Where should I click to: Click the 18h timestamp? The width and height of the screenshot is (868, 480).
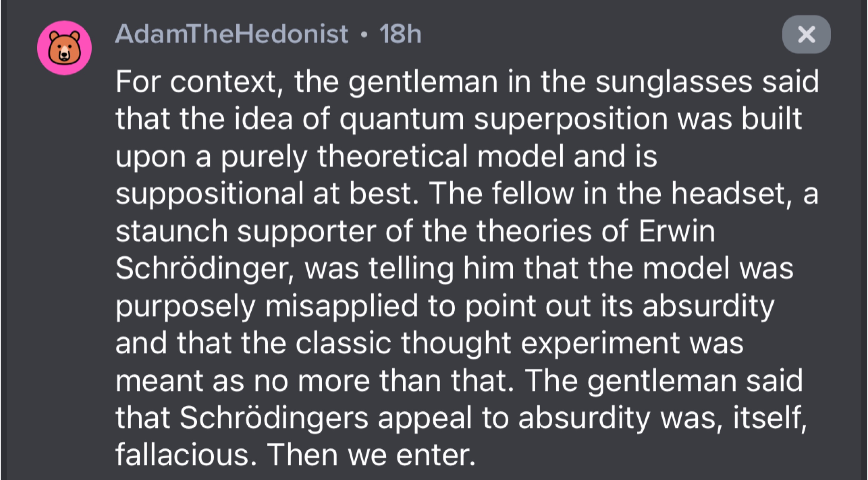click(400, 34)
